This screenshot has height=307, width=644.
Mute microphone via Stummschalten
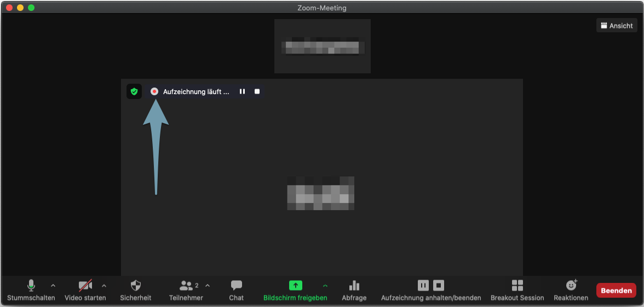[x=31, y=290]
